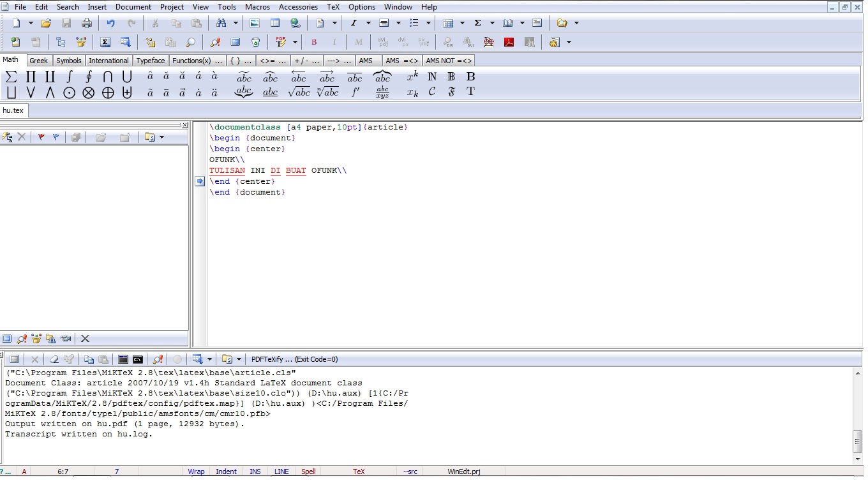The height and width of the screenshot is (490, 868).
Task: Switch to the Greek symbols tab
Action: [x=39, y=61]
